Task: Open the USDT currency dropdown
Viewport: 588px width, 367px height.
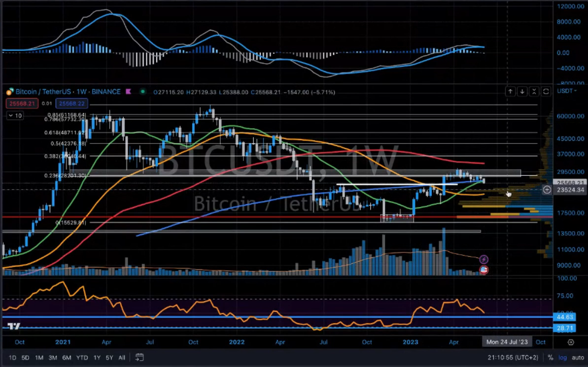Action: click(x=565, y=91)
